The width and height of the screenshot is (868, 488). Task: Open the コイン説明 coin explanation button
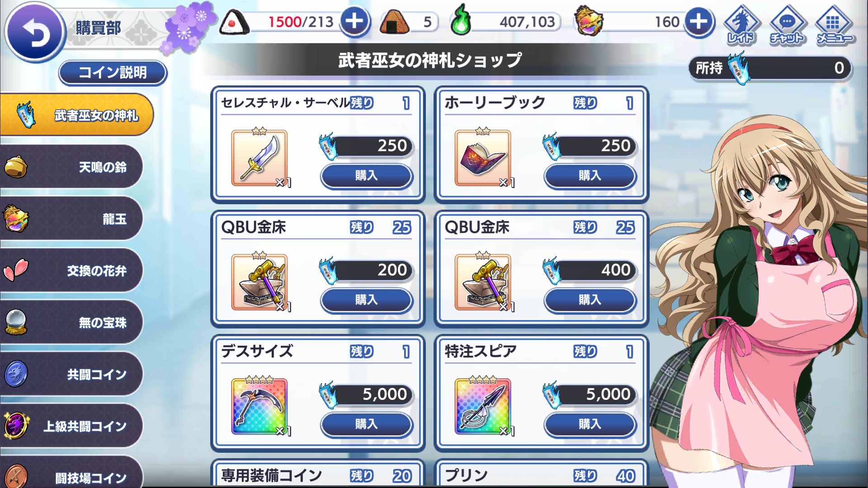pos(113,72)
